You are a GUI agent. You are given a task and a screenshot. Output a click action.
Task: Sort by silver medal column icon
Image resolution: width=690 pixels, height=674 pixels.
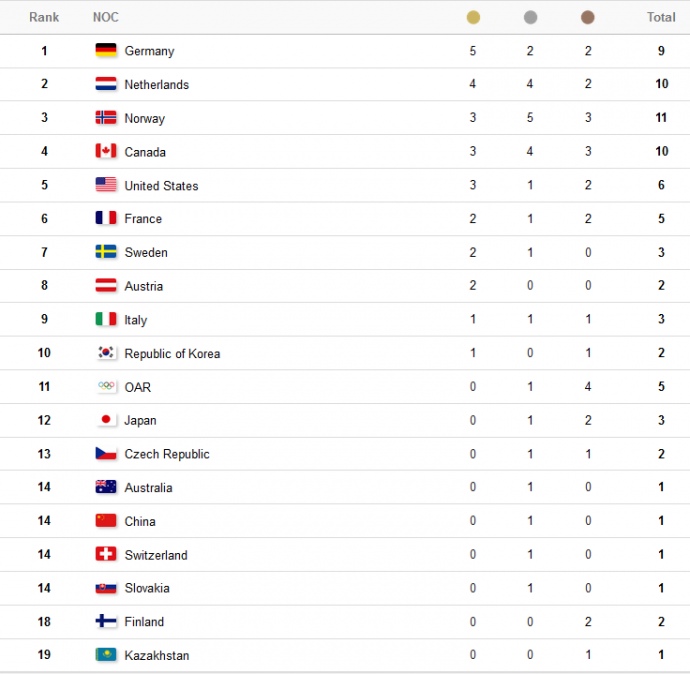tap(530, 17)
